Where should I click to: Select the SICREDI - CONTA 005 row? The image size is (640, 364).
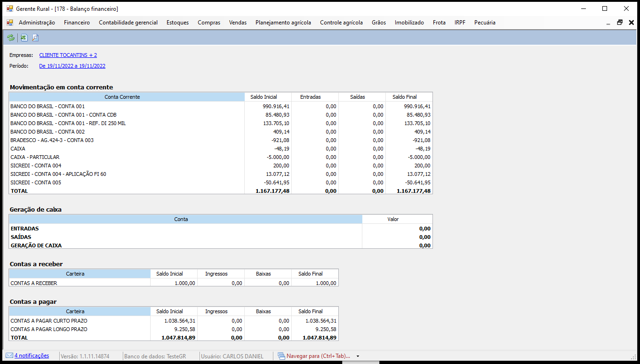221,182
